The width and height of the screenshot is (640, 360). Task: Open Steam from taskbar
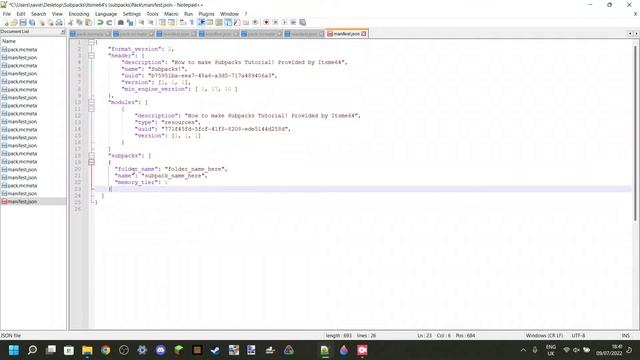215,350
